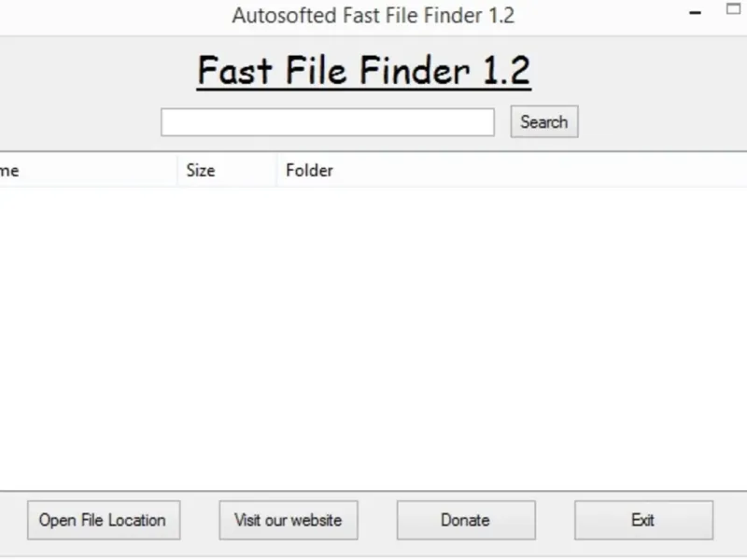This screenshot has width=747, height=560.
Task: Click the empty results area under the Size column
Action: coord(226,327)
